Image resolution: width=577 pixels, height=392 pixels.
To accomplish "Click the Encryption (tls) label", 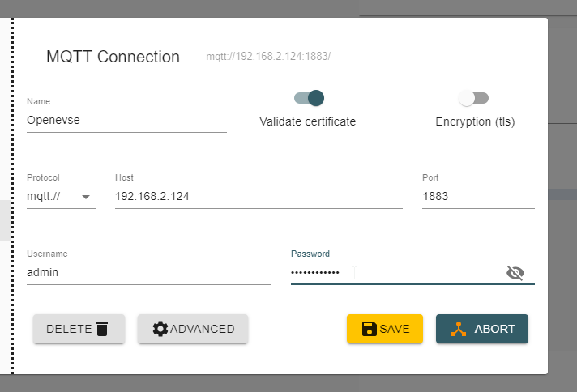I will pos(475,121).
